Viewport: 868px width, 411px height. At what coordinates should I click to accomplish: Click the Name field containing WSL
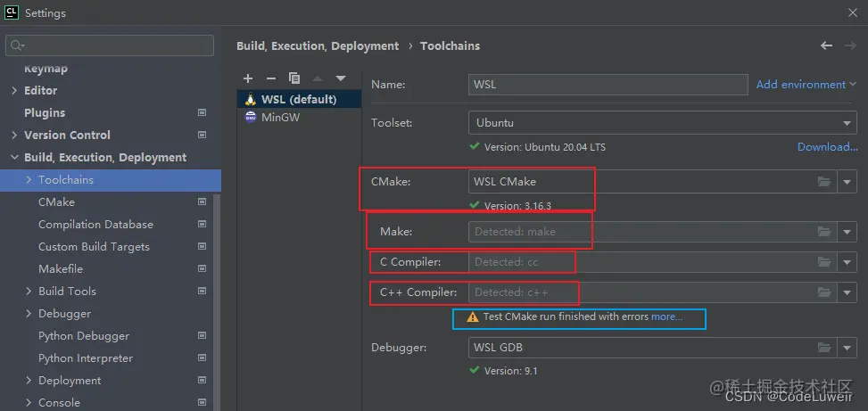tap(608, 86)
